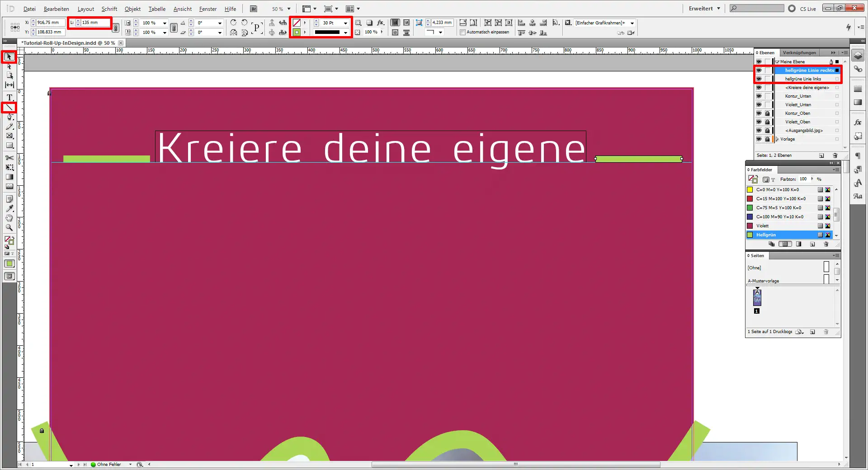Click the Erweitert workspace button

click(700, 8)
